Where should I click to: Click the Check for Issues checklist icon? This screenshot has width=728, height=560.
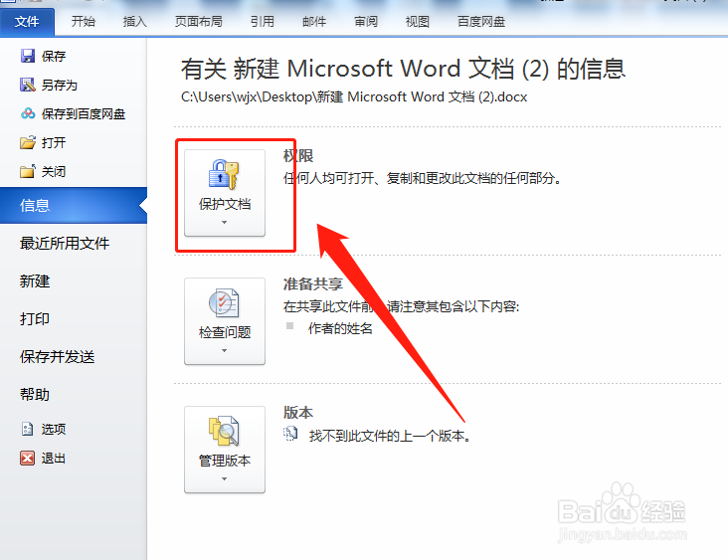[x=224, y=303]
